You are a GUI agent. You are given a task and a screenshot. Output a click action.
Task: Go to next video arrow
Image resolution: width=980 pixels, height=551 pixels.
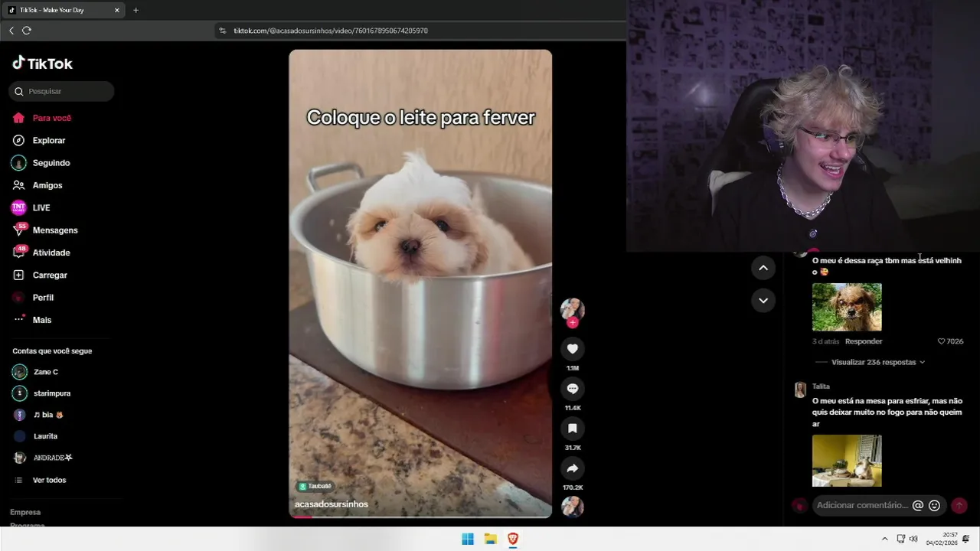(763, 300)
